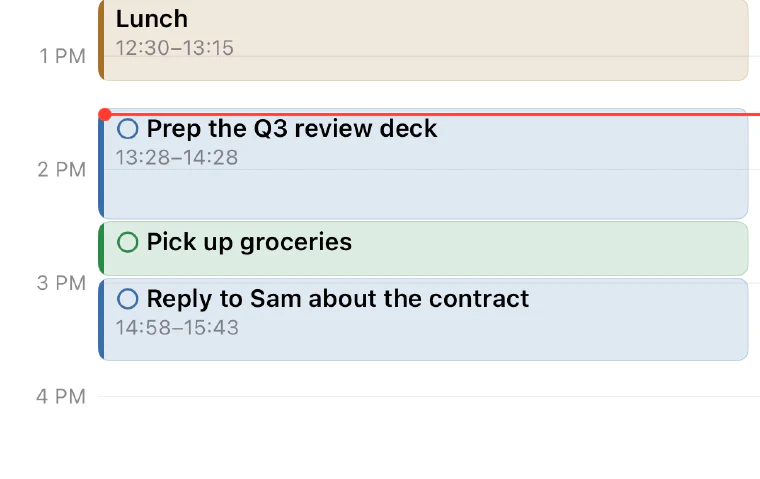The image size is (760, 479).
Task: Click the 2 PM hour label
Action: click(62, 170)
